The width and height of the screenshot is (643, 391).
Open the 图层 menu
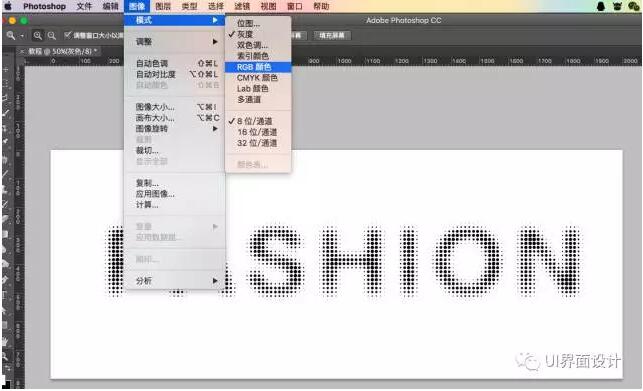tap(163, 6)
